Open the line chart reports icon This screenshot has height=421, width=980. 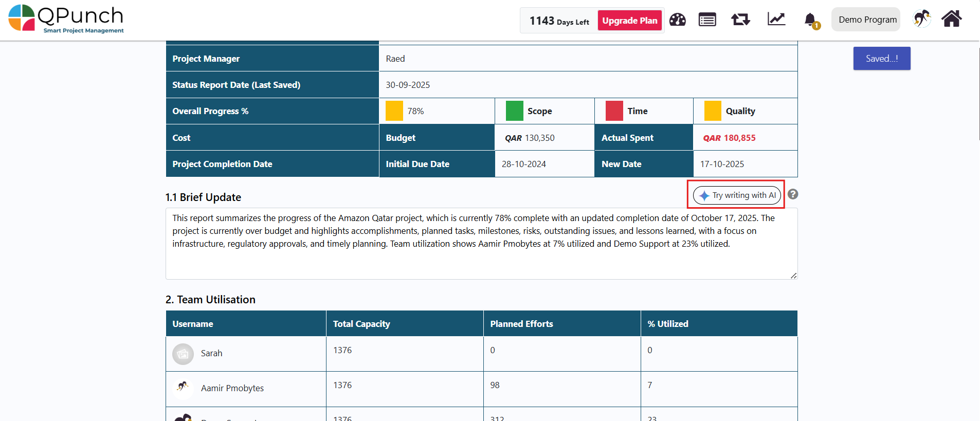(776, 20)
